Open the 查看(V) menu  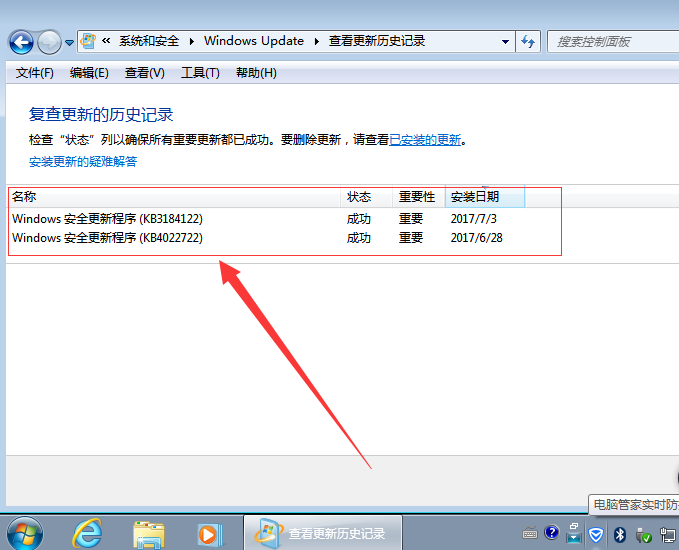click(145, 73)
